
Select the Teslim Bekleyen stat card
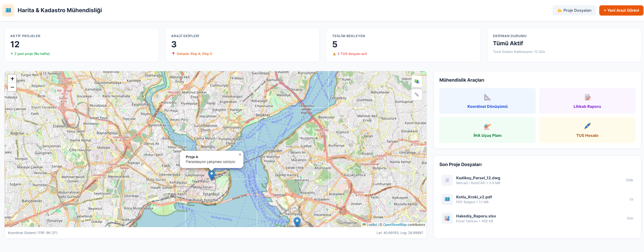[x=403, y=45]
